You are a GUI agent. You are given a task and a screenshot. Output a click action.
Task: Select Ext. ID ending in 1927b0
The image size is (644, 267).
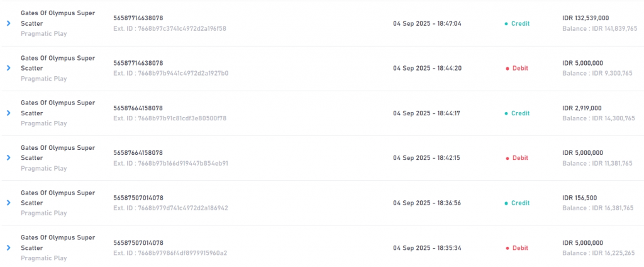tap(171, 74)
